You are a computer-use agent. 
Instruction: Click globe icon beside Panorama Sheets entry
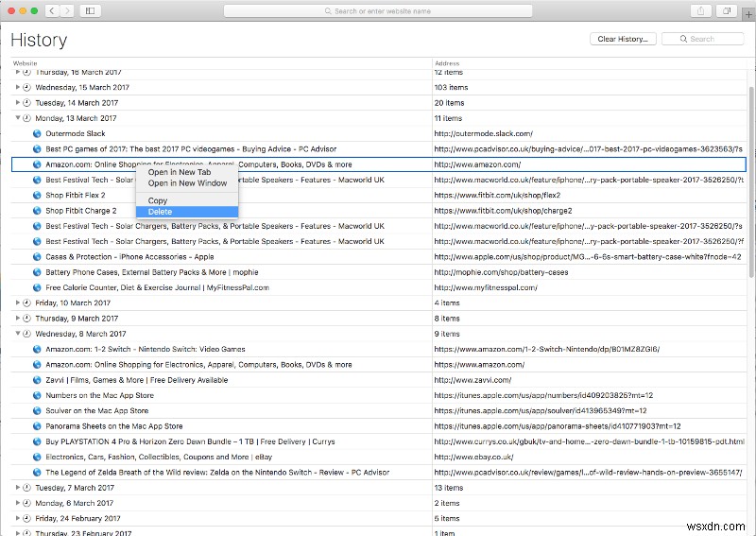coord(37,426)
